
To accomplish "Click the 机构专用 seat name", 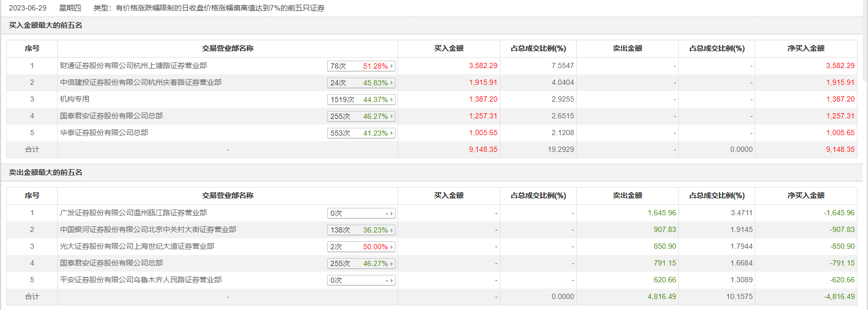I will coord(74,99).
